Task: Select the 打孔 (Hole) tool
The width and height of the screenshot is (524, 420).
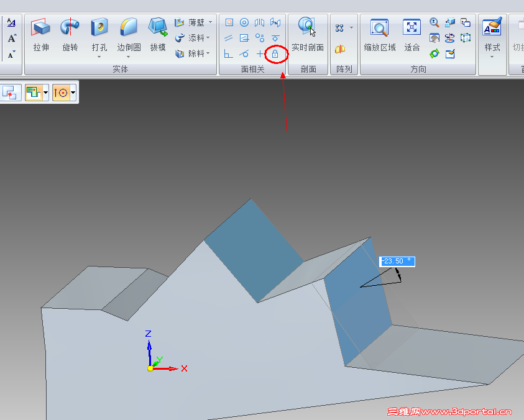Action: pos(99,35)
